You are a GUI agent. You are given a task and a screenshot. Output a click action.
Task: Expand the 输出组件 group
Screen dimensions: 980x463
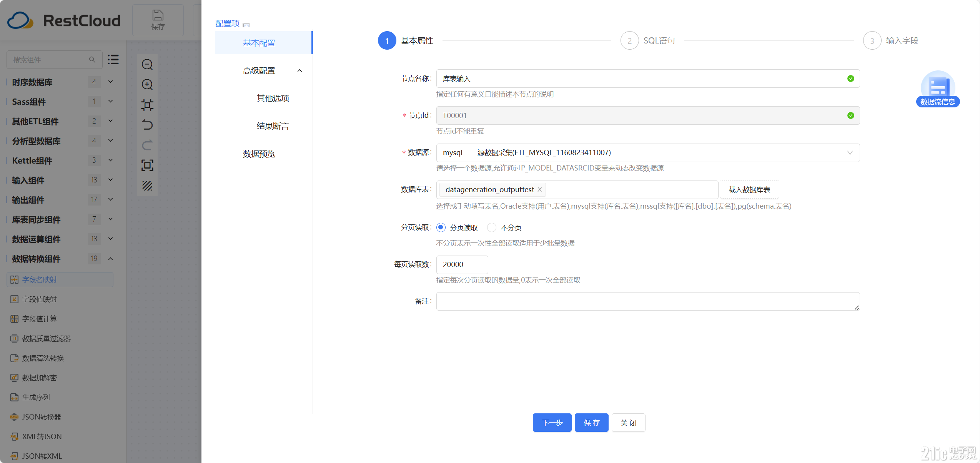coord(110,199)
